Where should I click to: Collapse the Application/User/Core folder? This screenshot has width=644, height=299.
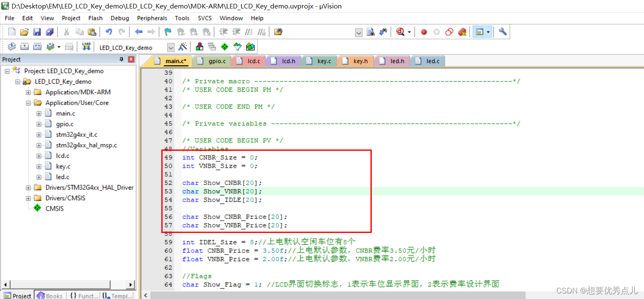pos(28,102)
